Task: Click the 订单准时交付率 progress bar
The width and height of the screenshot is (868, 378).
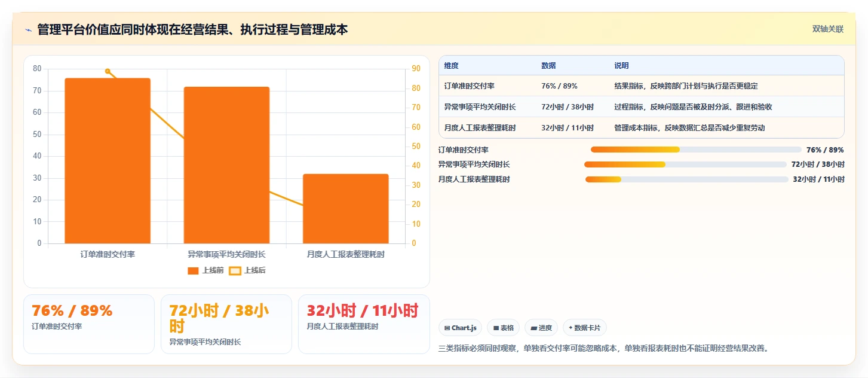Action: point(696,150)
